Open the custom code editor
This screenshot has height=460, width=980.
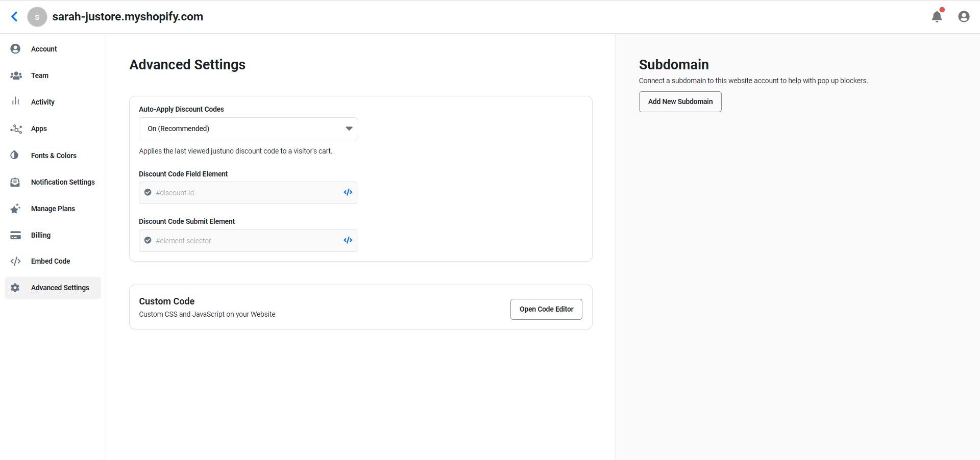click(x=546, y=309)
